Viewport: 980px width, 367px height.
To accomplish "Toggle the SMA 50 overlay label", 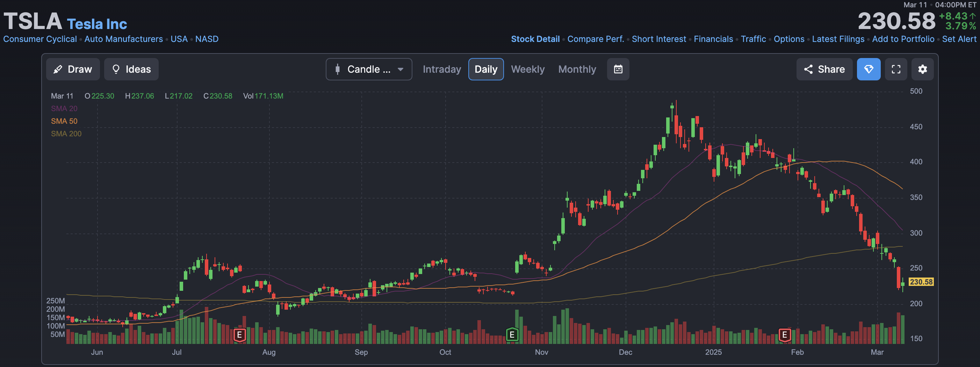I will [x=64, y=121].
